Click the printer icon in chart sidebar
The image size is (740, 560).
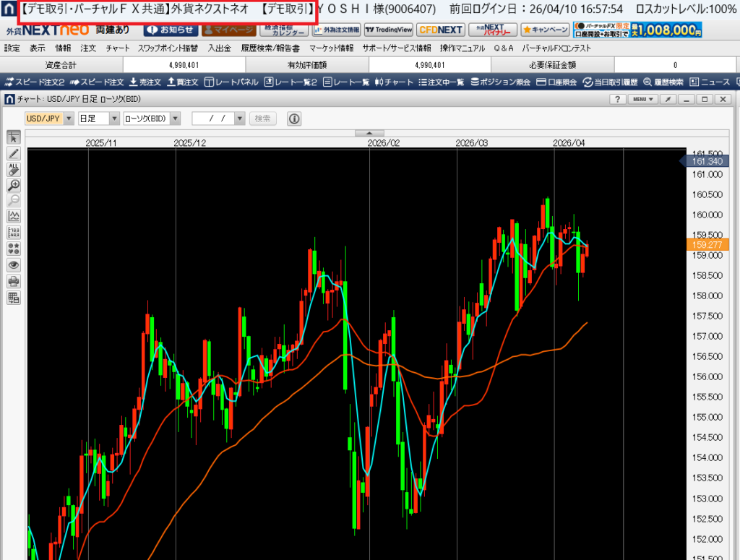point(14,281)
